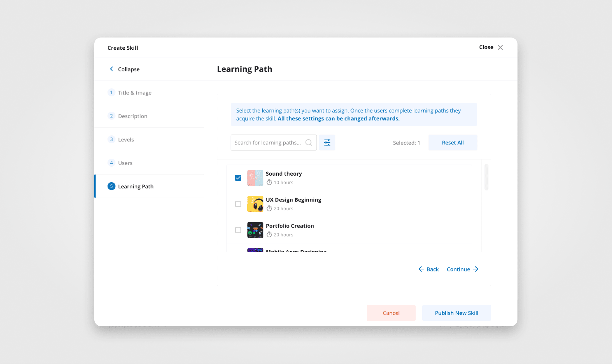Switch to the Levels step
The width and height of the screenshot is (612, 364).
[126, 139]
